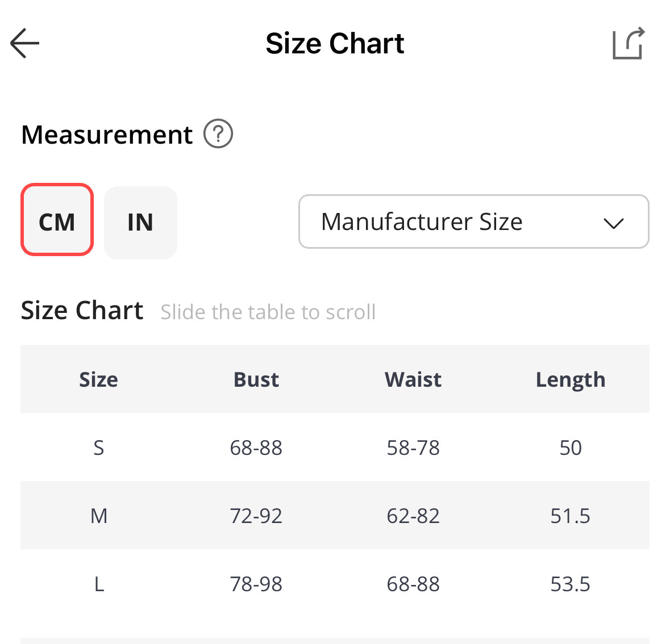Click 'Slide the table to scroll' hint
Image resolution: width=670 pixels, height=644 pixels.
coord(268,312)
